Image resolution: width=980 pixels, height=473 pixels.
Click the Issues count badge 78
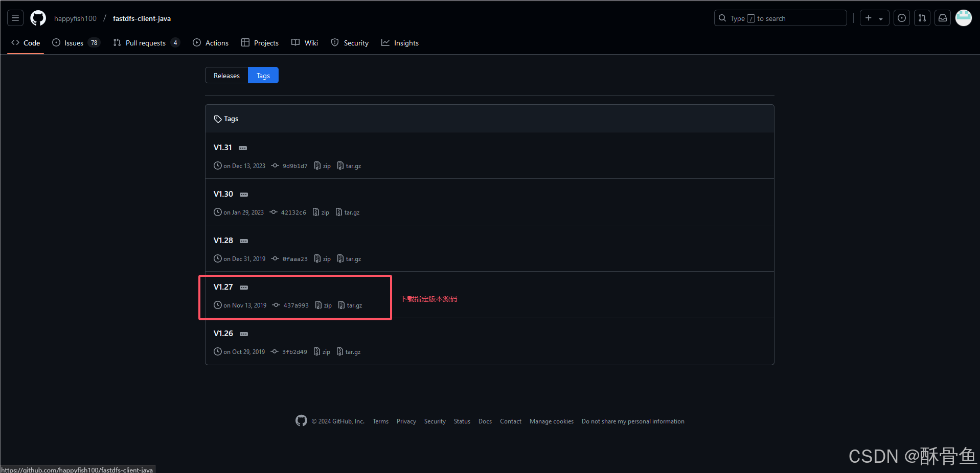pyautogui.click(x=94, y=43)
